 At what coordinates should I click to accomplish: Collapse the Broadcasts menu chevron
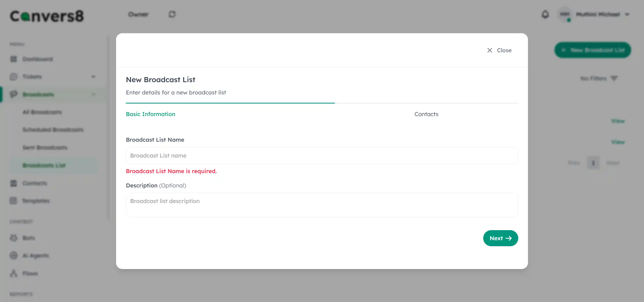point(93,94)
